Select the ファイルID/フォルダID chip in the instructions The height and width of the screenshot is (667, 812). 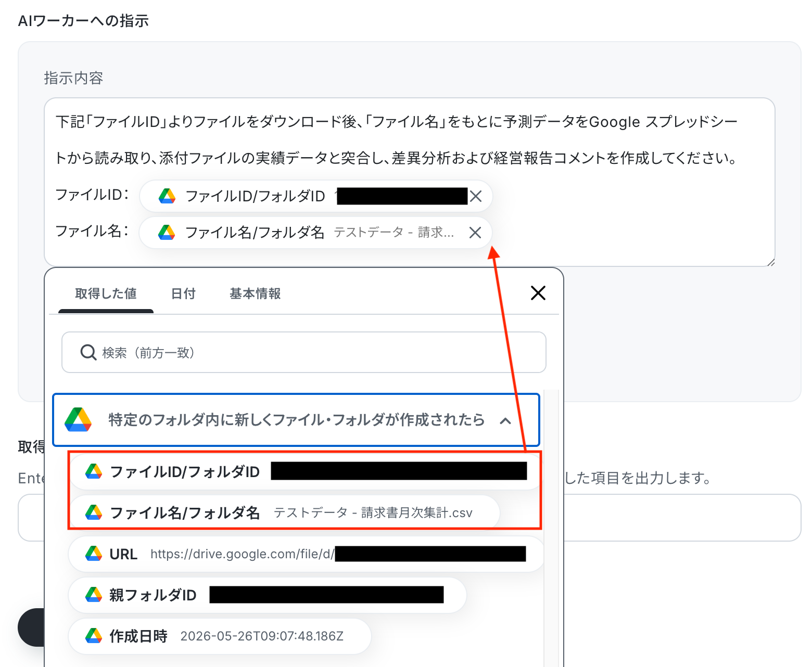pos(315,196)
